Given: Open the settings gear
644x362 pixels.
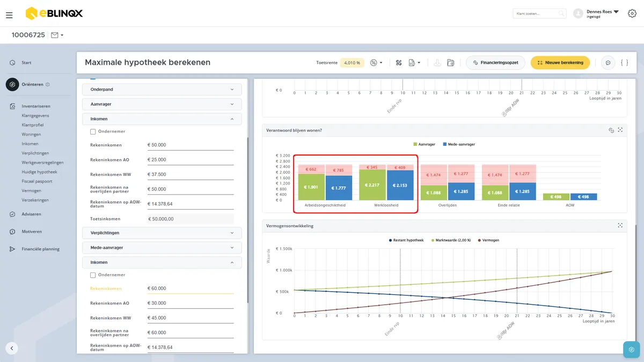Looking at the screenshot, I should point(632,13).
